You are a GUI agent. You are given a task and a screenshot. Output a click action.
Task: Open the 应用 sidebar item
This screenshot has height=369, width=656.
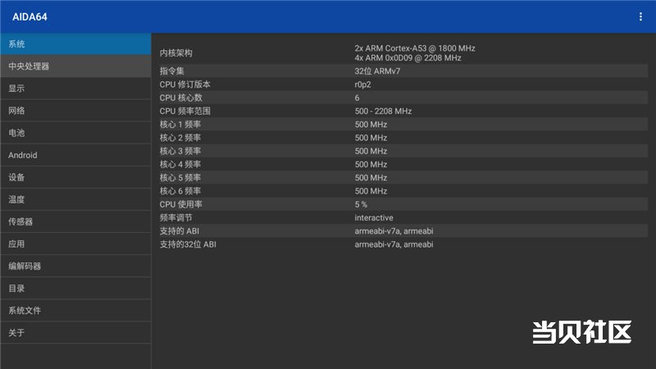(76, 243)
